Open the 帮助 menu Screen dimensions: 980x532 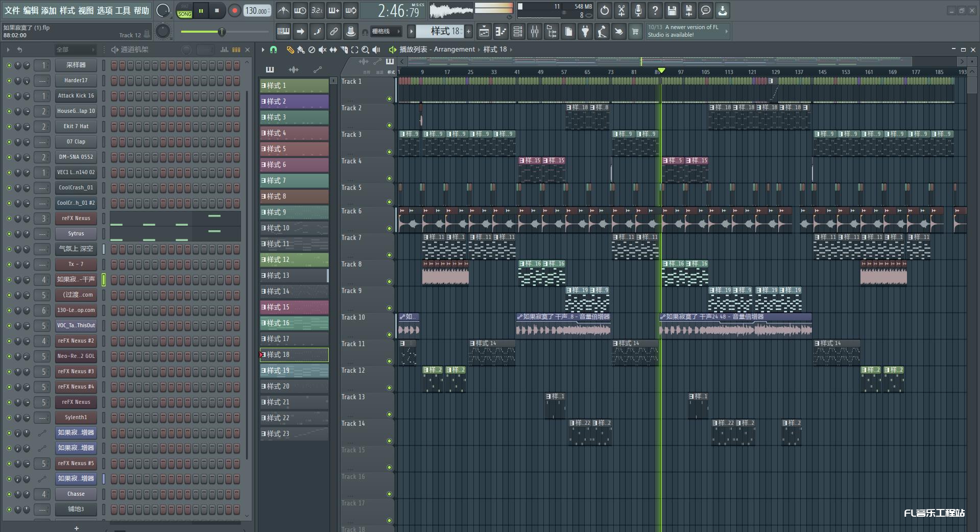141,10
